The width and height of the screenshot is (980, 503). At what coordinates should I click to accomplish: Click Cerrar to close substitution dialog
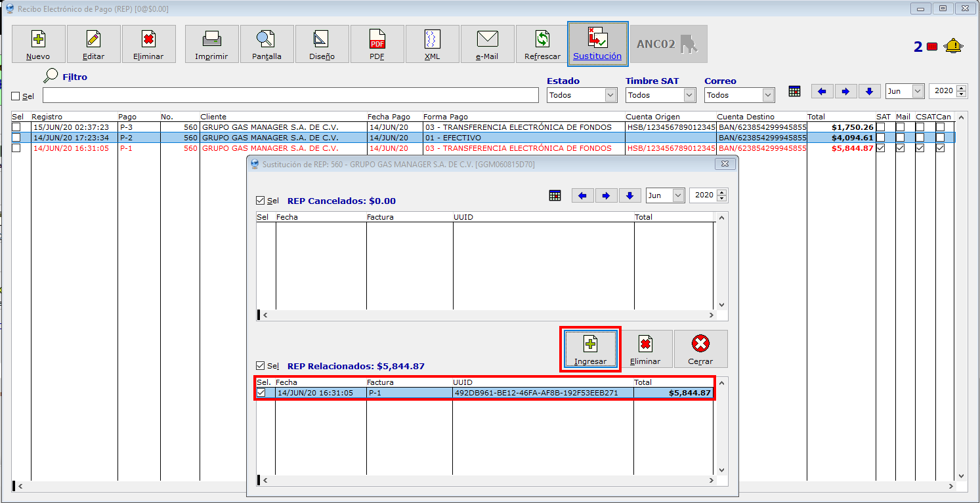(700, 349)
